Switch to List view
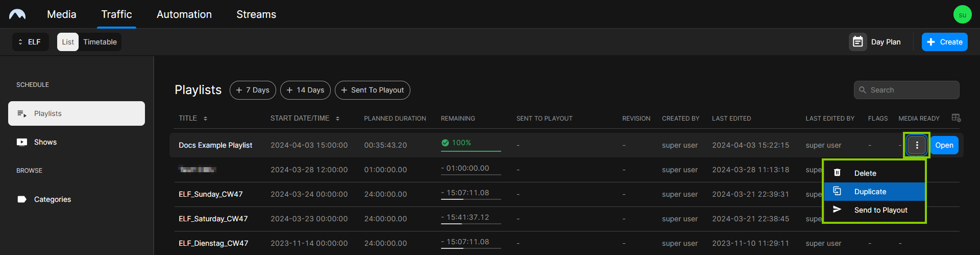The width and height of the screenshot is (980, 255). 68,42
